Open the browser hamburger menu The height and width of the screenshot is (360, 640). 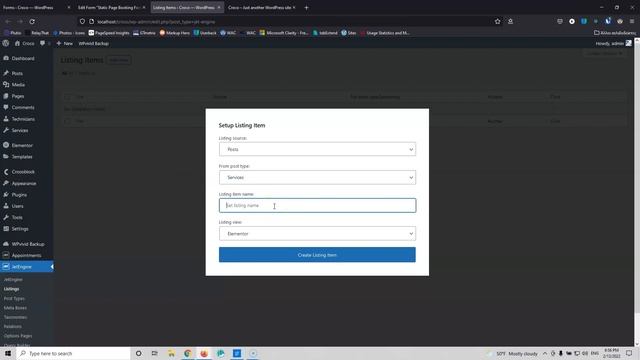click(632, 21)
